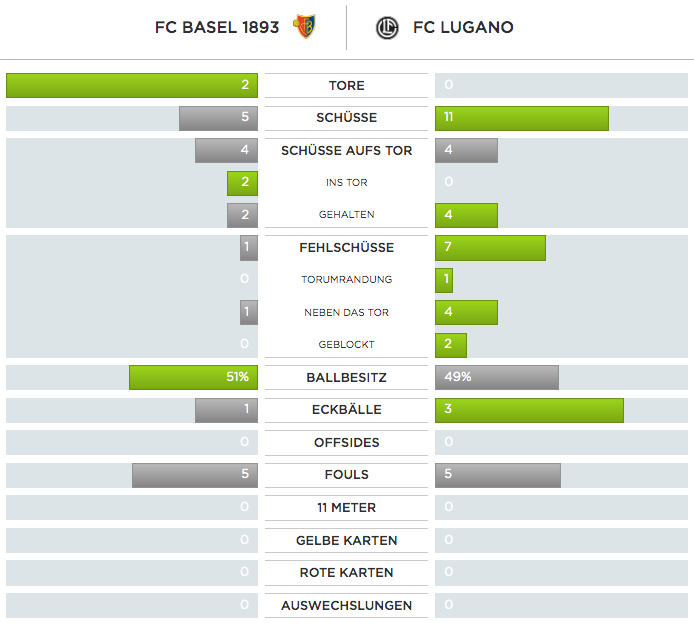Click the Auswechslungen row label
The image size is (694, 624).
pyautogui.click(x=346, y=606)
